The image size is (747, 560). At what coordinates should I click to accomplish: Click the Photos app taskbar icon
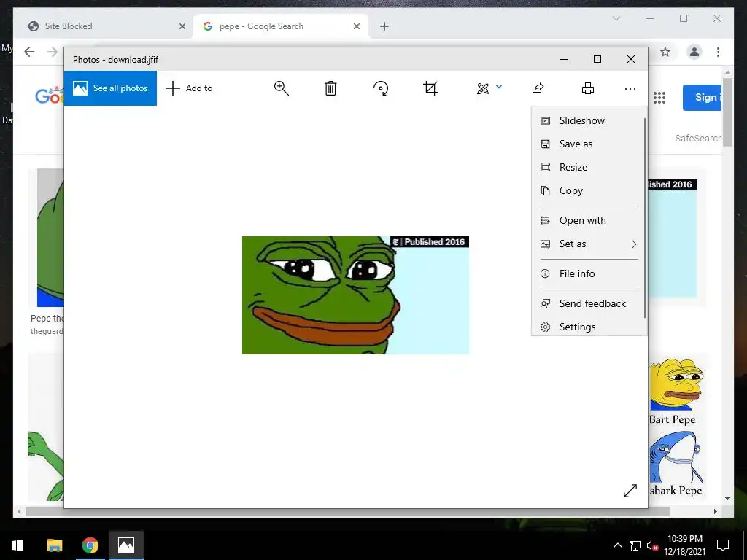(x=126, y=545)
